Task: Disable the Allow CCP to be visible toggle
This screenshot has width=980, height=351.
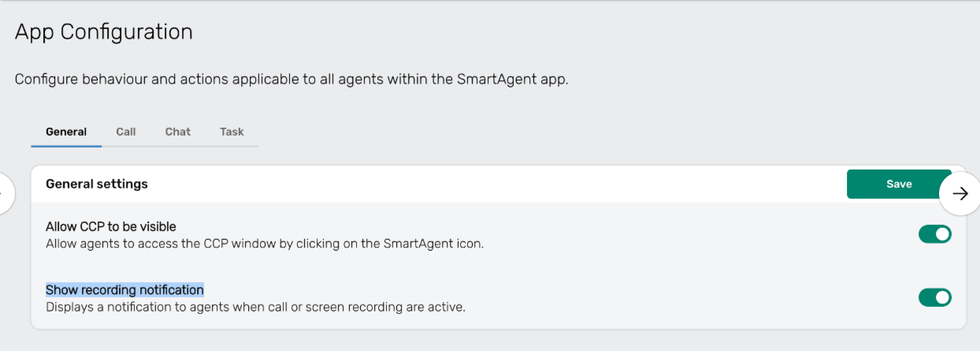Action: [934, 234]
